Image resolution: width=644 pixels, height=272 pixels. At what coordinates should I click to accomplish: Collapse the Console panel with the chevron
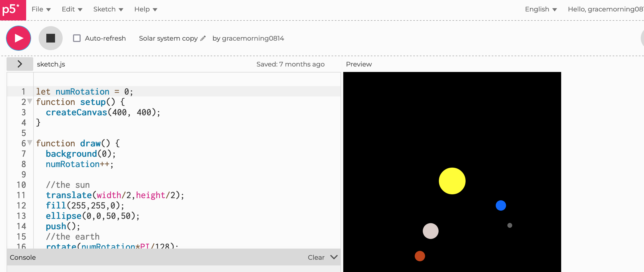click(x=333, y=257)
